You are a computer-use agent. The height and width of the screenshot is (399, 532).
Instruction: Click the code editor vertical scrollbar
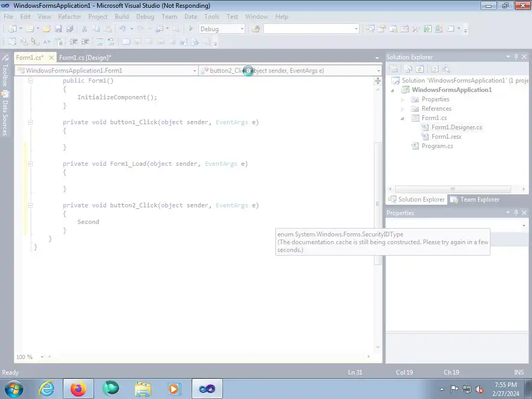coord(378,204)
